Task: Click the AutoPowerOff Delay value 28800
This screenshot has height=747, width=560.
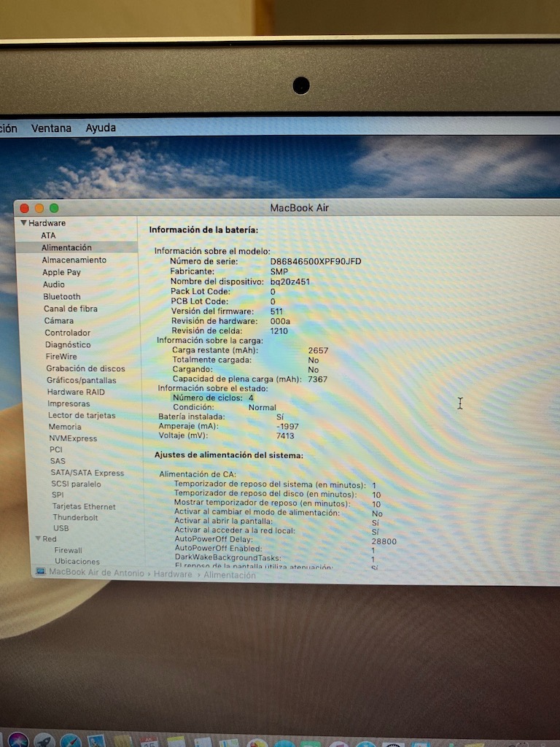Action: (384, 541)
